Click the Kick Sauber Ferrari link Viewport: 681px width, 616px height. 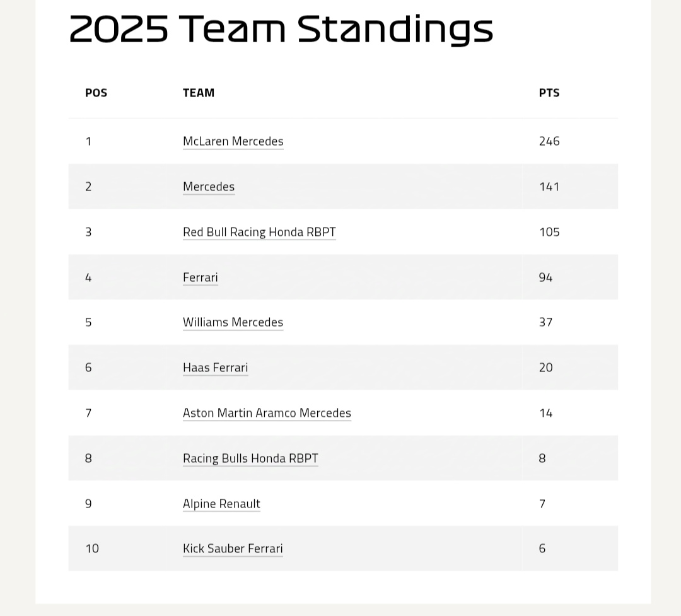coord(233,549)
